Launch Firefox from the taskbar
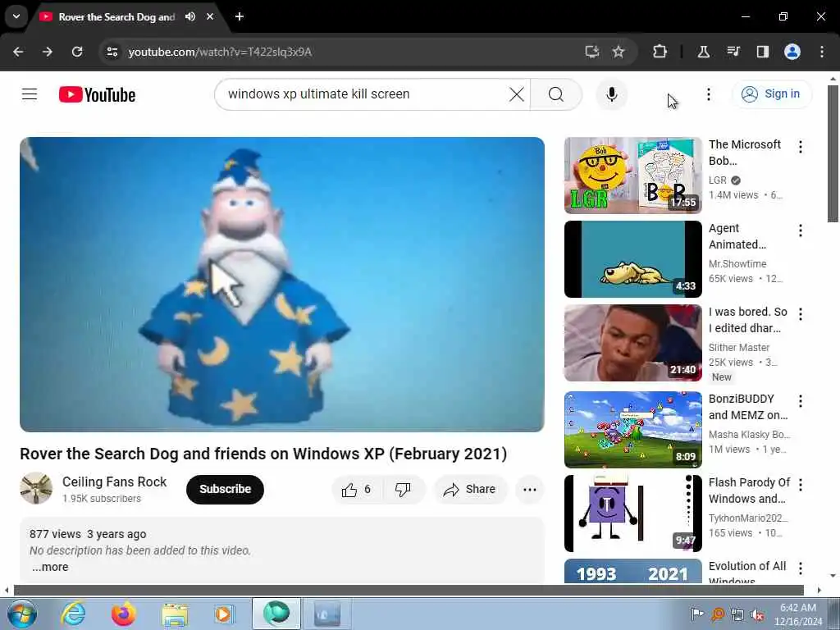This screenshot has width=840, height=630. (x=123, y=614)
